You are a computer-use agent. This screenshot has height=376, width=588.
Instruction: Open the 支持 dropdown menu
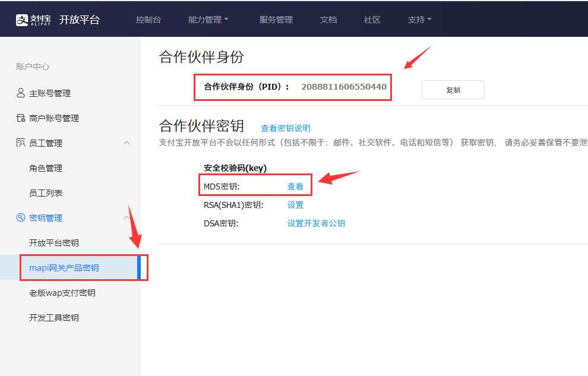419,19
